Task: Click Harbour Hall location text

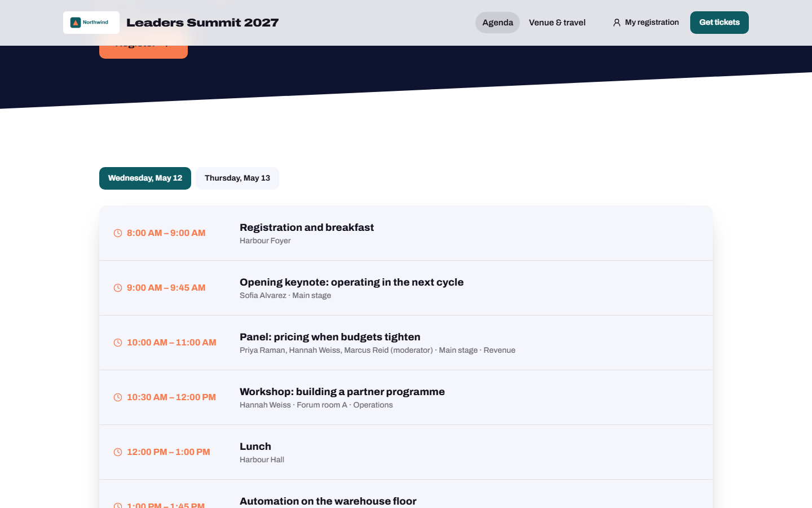Action: 262,460
